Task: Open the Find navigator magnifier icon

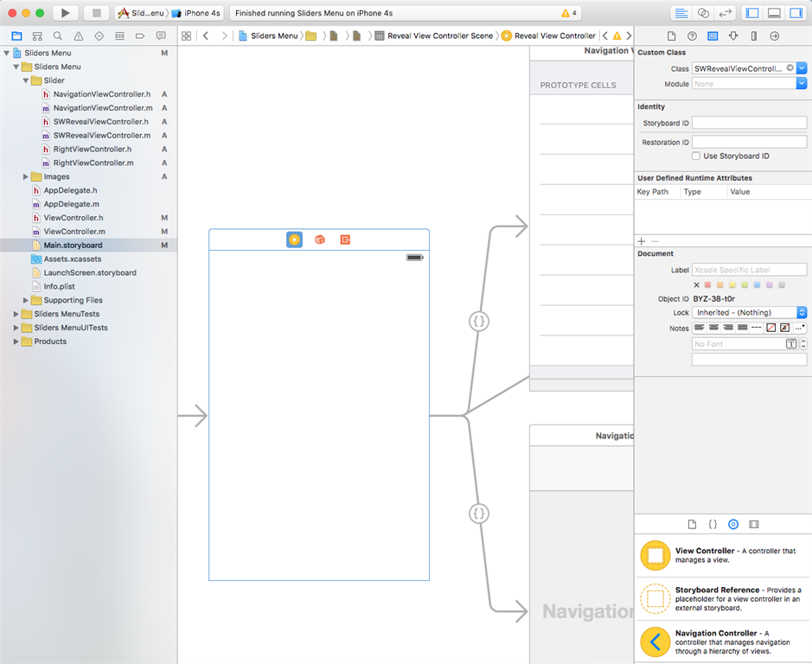Action: click(57, 36)
